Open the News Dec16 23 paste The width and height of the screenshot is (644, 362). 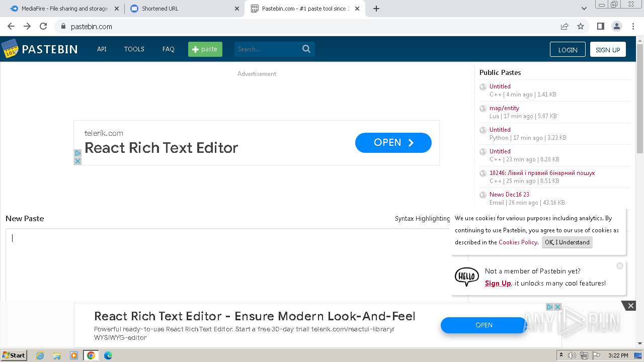(x=509, y=195)
